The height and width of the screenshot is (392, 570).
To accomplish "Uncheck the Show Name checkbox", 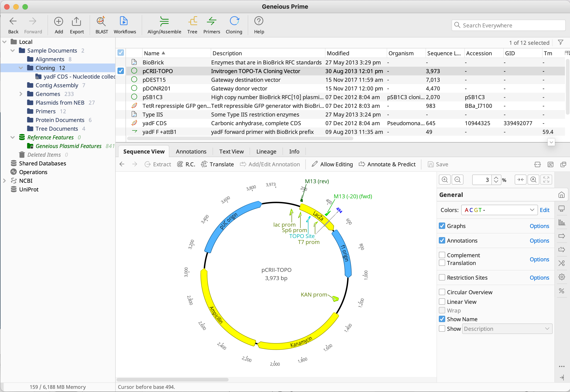I will [442, 319].
